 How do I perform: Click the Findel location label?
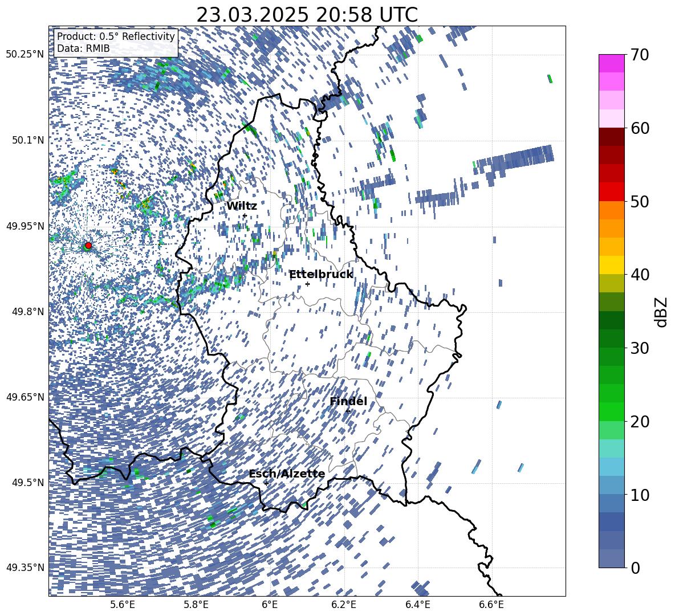click(x=348, y=401)
